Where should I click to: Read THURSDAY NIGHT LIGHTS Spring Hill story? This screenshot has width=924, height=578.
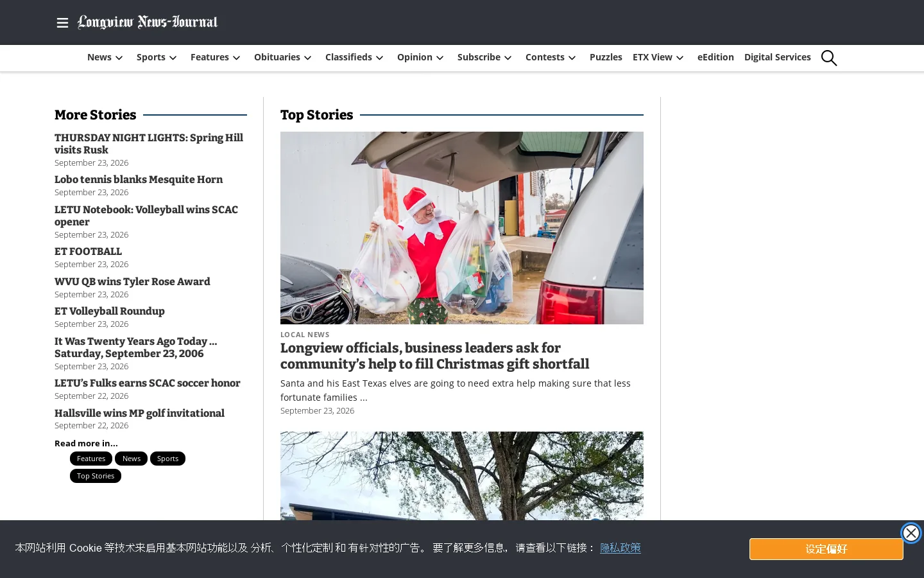pyautogui.click(x=149, y=144)
